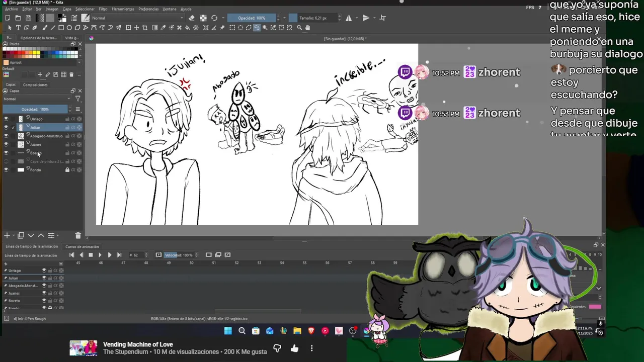Hide the Urriago layer
The image size is (644, 362).
point(6,119)
